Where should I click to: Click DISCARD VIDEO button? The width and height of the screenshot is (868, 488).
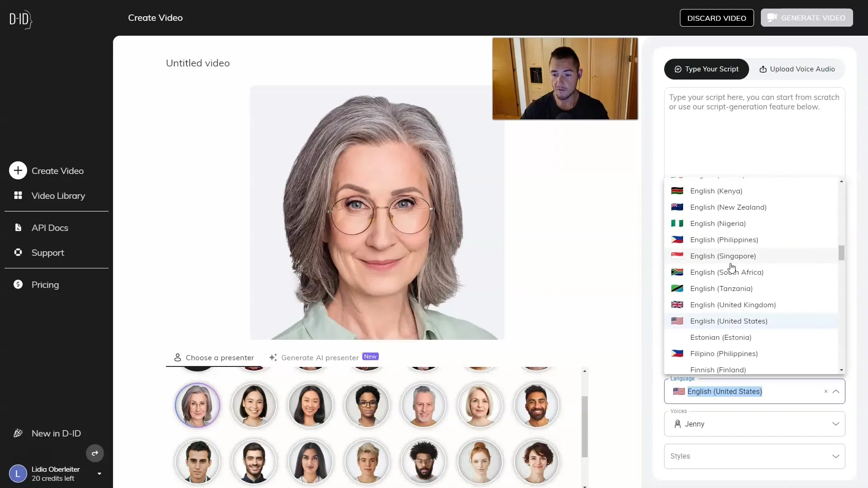(x=717, y=18)
